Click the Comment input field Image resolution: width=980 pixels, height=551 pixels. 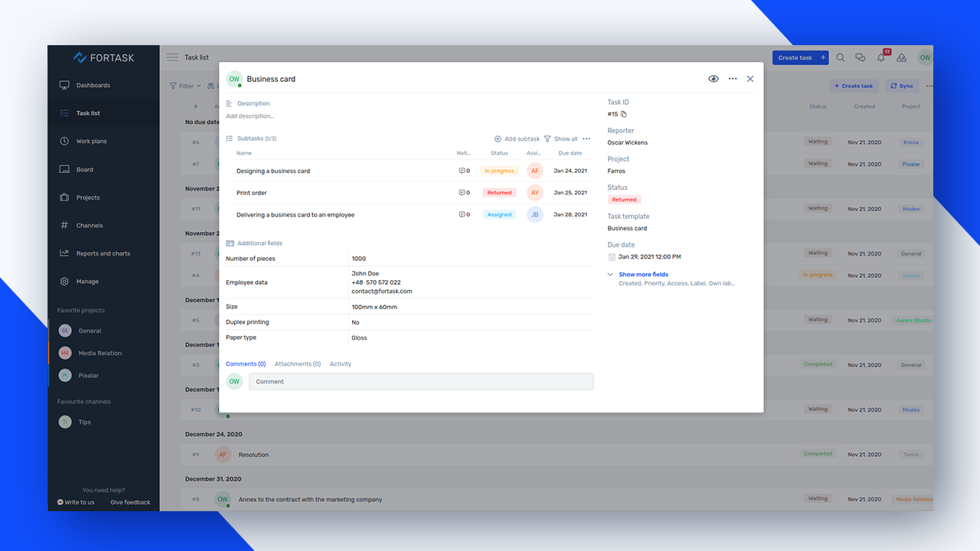pyautogui.click(x=420, y=381)
